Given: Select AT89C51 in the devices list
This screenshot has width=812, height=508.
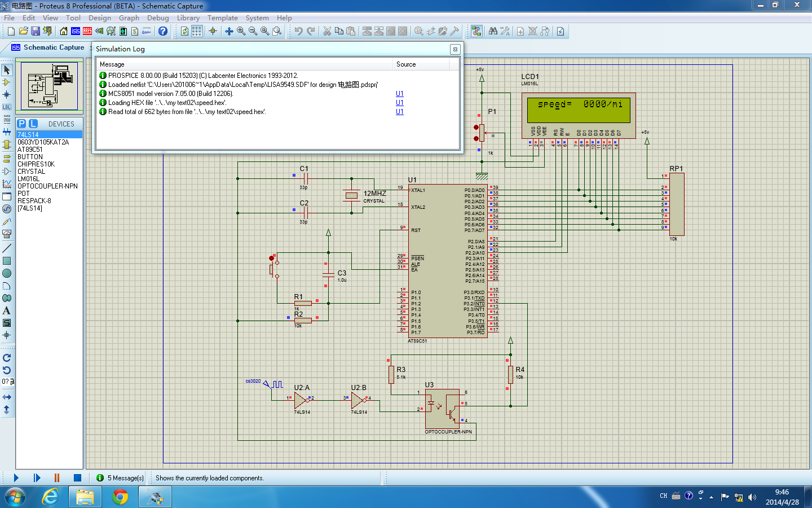Looking at the screenshot, I should click(x=30, y=150).
